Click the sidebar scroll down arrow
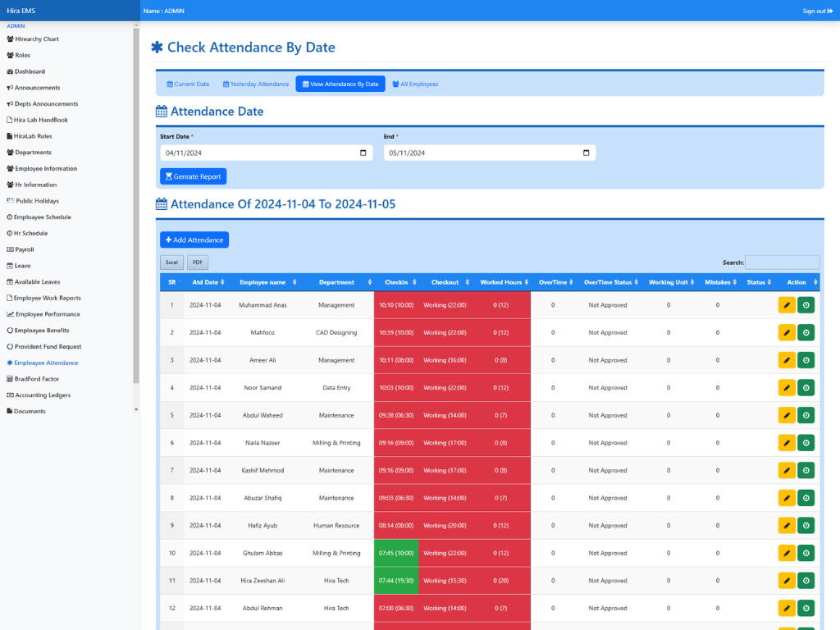The image size is (840, 630). coord(136,409)
